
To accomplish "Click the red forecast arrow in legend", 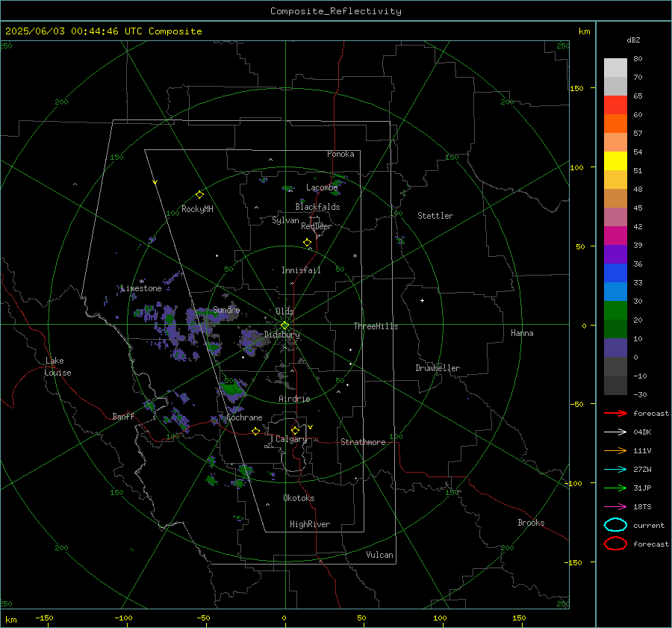I will 615,413.
